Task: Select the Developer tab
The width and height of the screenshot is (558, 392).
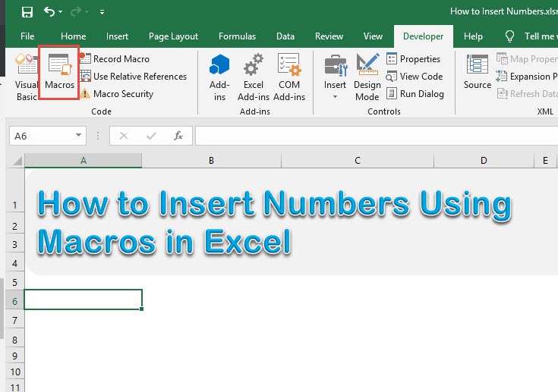Action: click(x=423, y=36)
